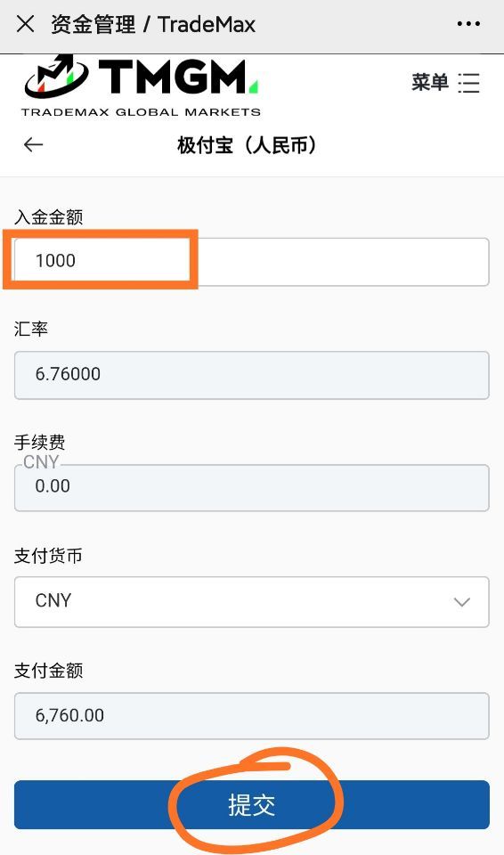Viewport: 504px width, 855px height.
Task: Close the 资金管理 web page with X
Action: (x=26, y=24)
